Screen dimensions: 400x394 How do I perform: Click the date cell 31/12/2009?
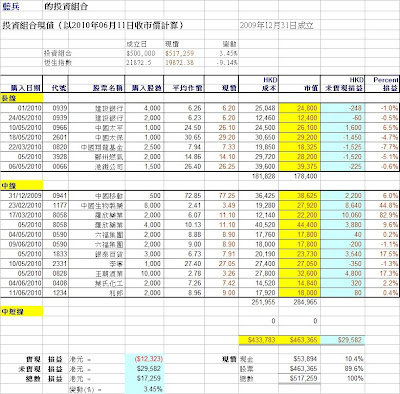(22, 196)
